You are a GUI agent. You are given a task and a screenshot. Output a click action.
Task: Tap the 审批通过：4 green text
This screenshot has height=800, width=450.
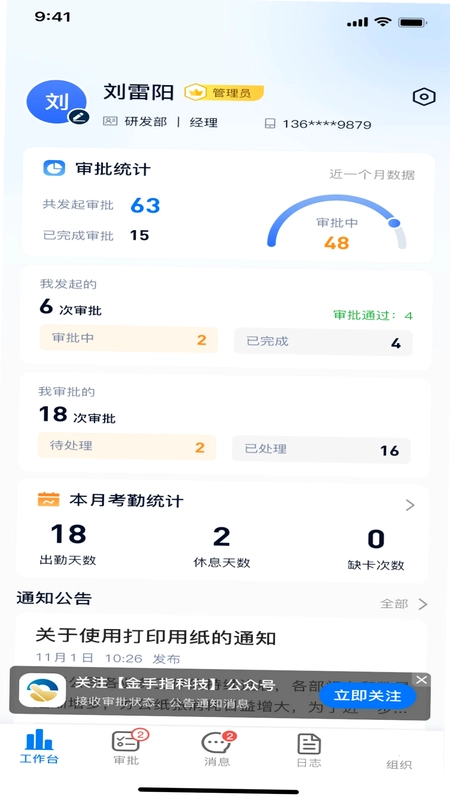[x=373, y=315]
